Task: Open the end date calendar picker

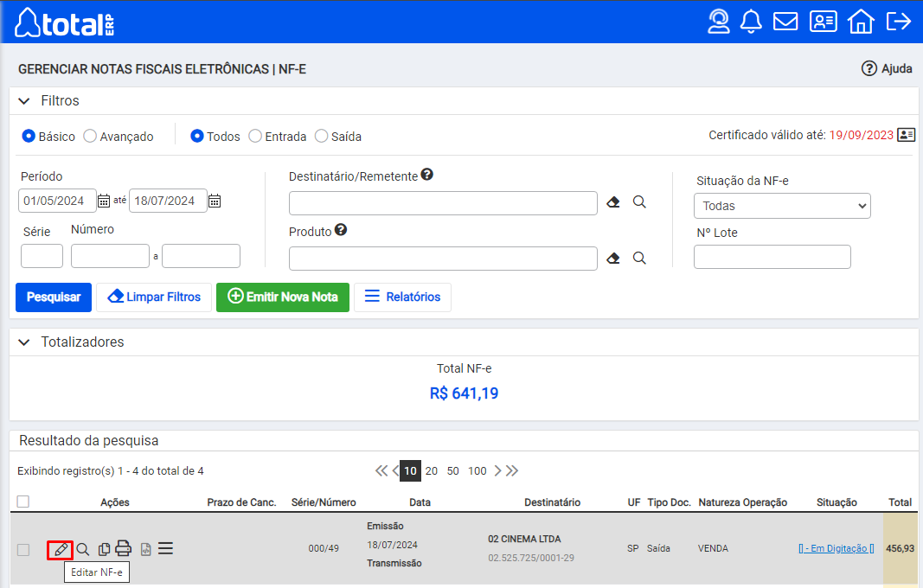Action: [x=215, y=201]
